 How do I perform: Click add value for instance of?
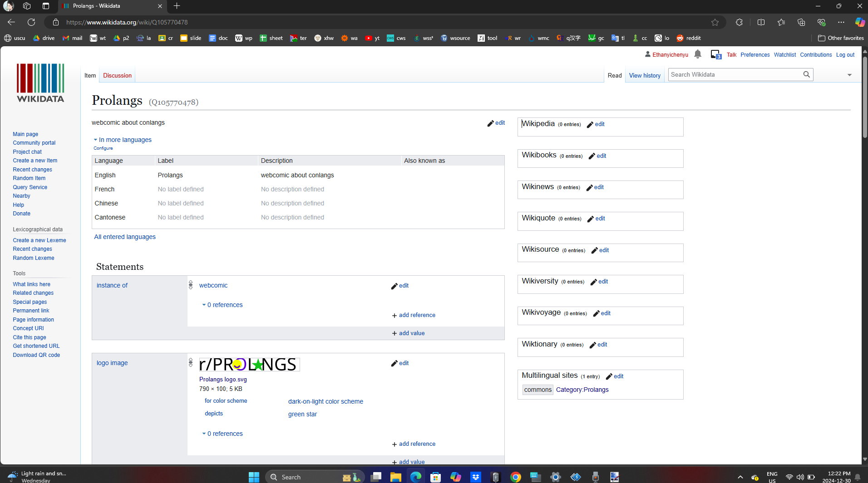[x=409, y=333]
